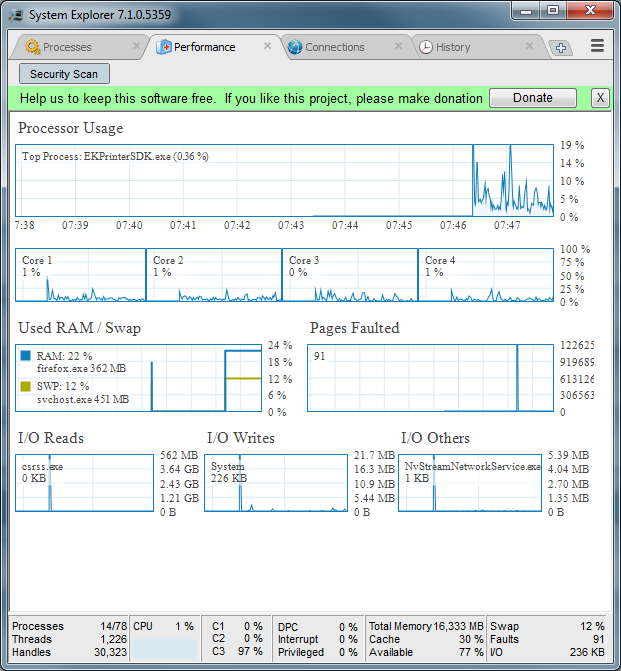The image size is (621, 671).
Task: Click the Used RAM / Swap heading
Action: point(80,328)
